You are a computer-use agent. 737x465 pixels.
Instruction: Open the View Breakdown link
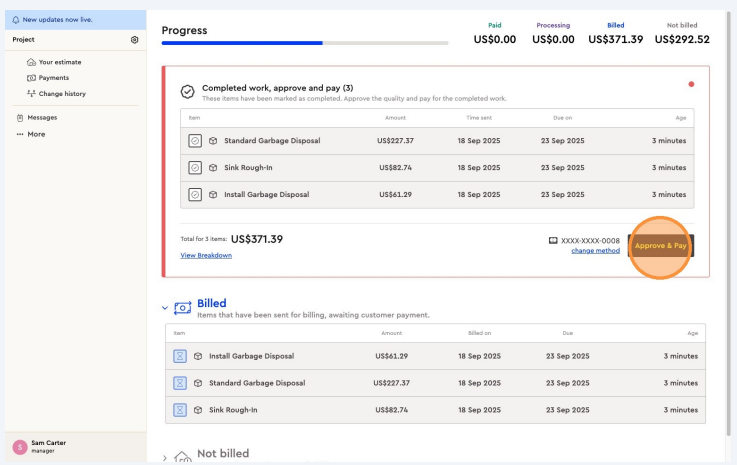[206, 256]
